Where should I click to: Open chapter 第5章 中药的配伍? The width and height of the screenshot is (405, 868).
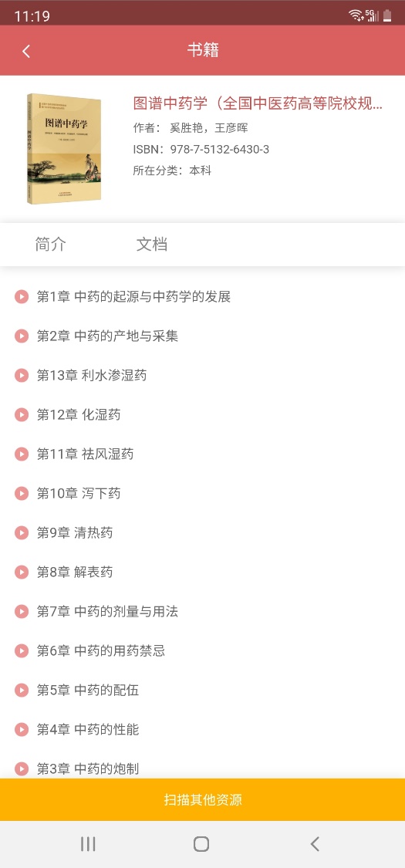[202, 690]
